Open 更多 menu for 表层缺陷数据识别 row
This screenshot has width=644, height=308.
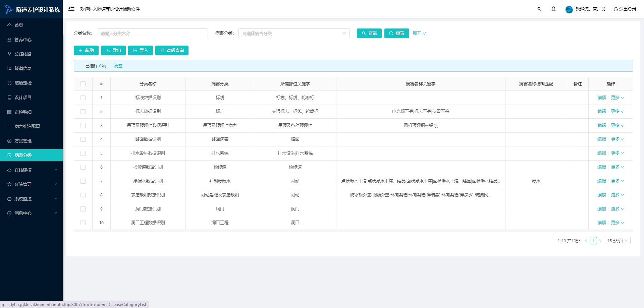click(617, 195)
